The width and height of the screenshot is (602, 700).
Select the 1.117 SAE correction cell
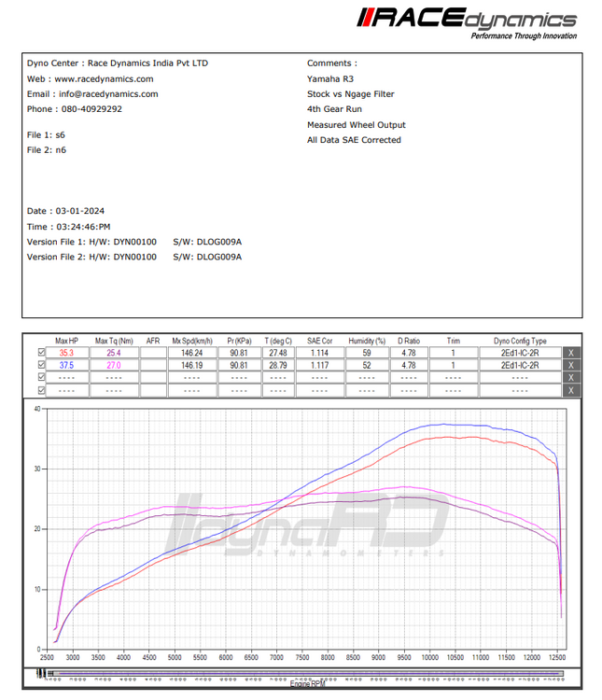click(320, 365)
